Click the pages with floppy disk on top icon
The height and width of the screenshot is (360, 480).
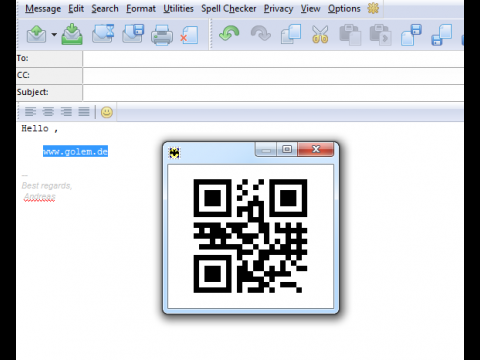coord(412,34)
